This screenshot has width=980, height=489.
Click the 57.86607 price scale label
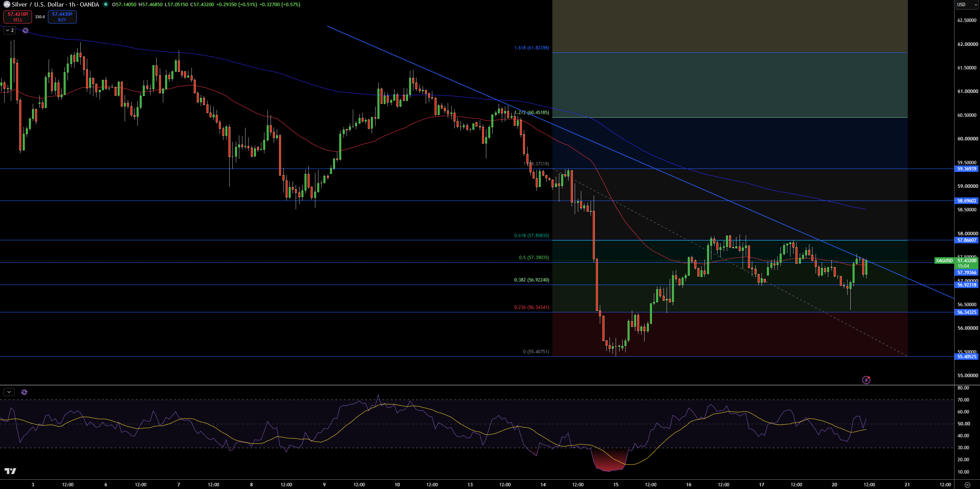(966, 240)
